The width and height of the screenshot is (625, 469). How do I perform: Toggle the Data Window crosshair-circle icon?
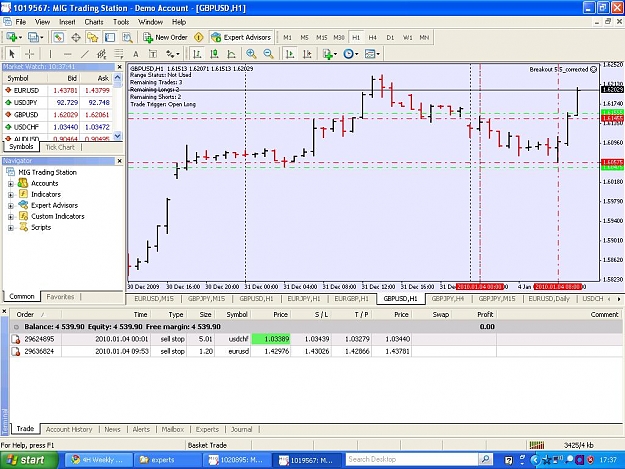tap(76, 37)
